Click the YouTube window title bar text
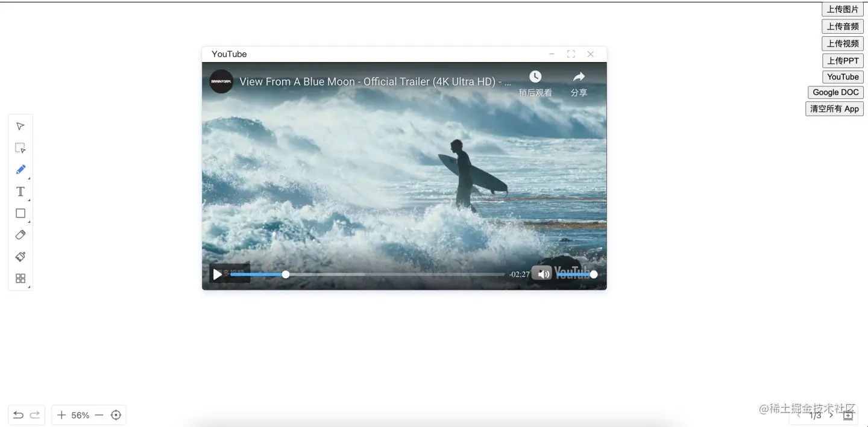The height and width of the screenshot is (427, 868). [229, 54]
